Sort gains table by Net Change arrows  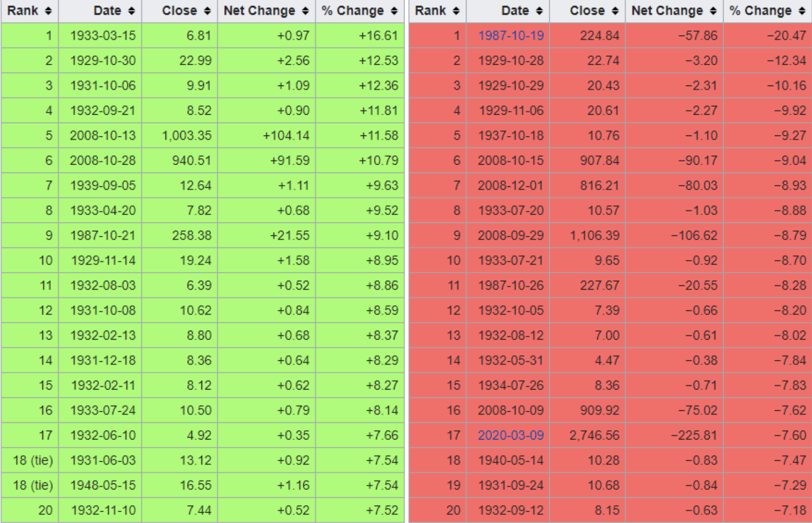point(305,11)
